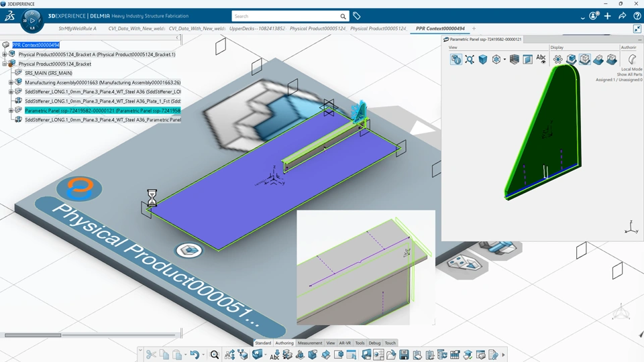Viewport: 644px width, 362px height.
Task: Open the Debug toolbar tab
Action: 374,343
